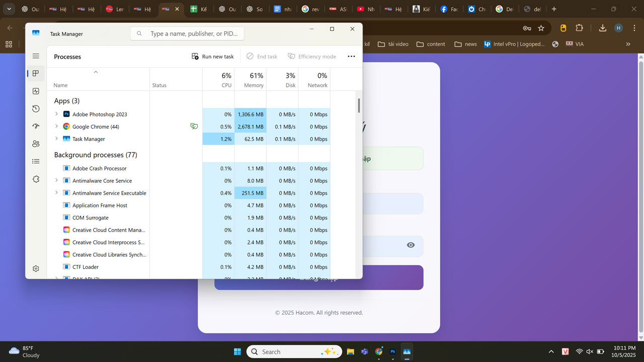Expand the Adobe Photoshop 2023 process
This screenshot has height=362, width=644.
click(x=56, y=114)
